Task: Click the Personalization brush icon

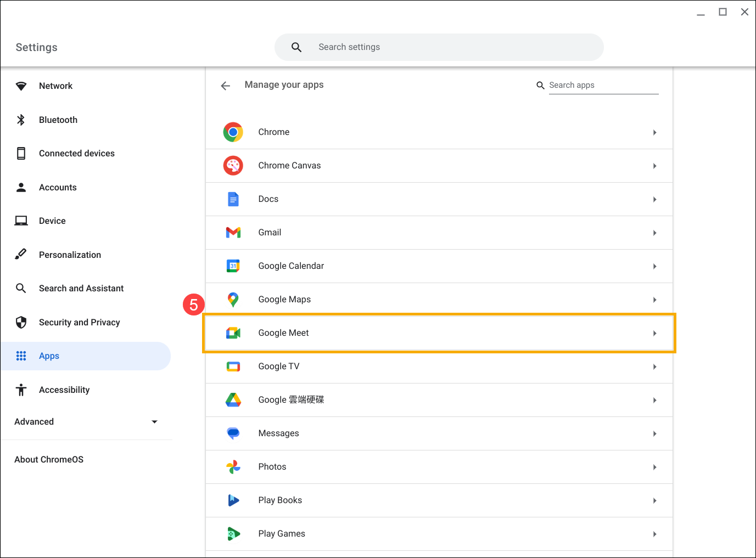Action: click(x=21, y=254)
